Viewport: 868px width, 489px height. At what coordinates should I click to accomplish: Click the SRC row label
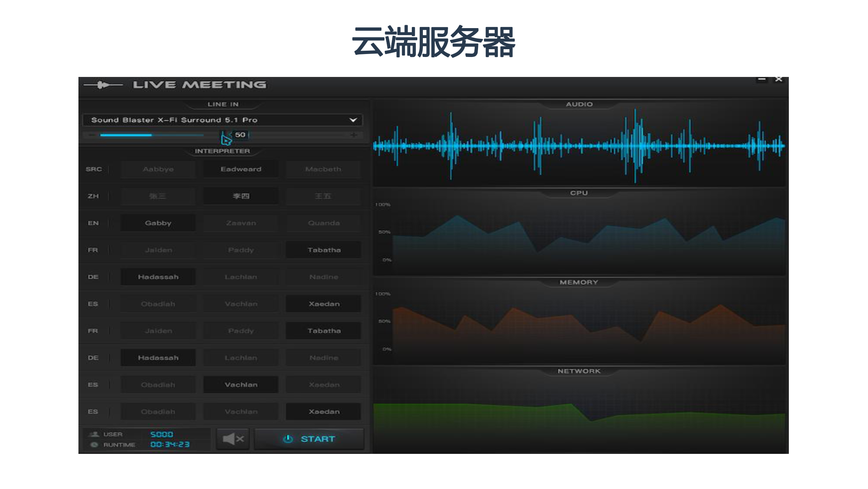point(94,169)
